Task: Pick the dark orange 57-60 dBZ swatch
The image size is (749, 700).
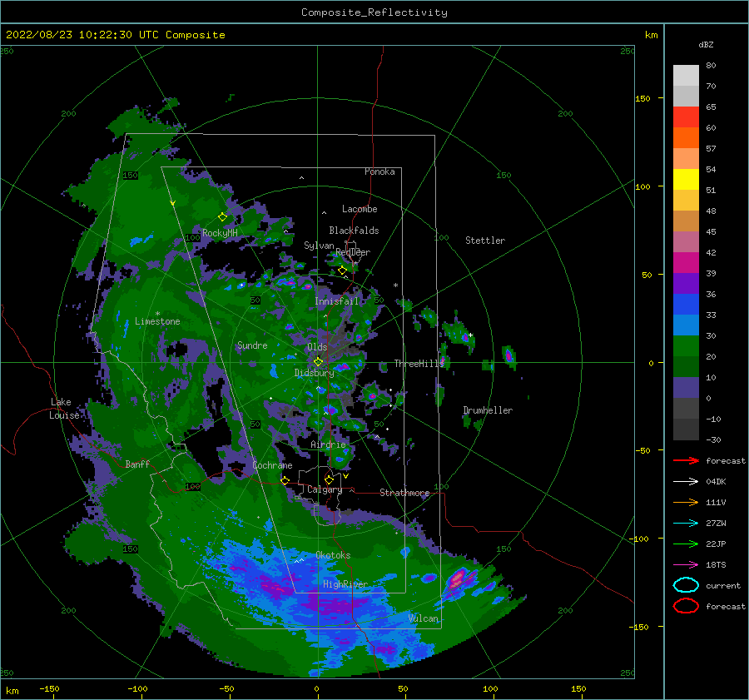Action: tap(686, 138)
